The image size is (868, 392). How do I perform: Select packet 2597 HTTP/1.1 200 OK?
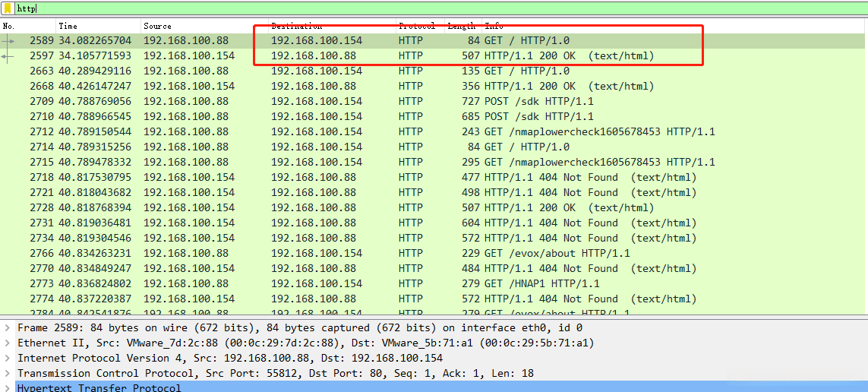433,56
